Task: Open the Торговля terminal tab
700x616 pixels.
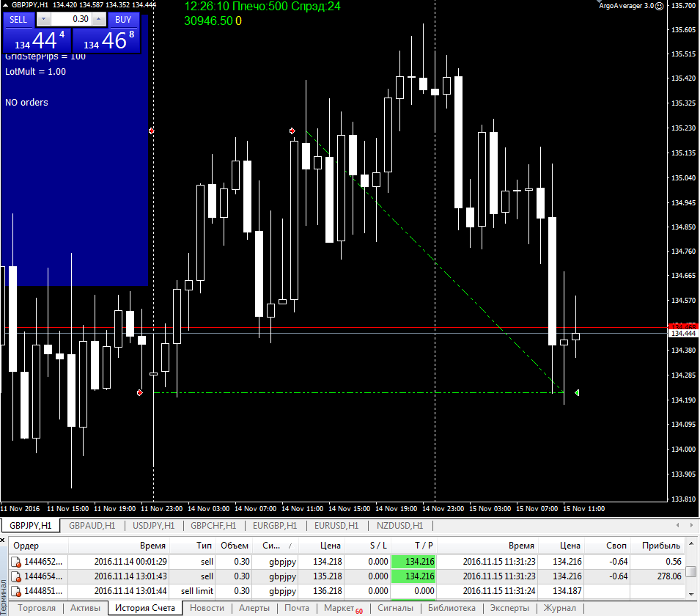Action: point(37,608)
